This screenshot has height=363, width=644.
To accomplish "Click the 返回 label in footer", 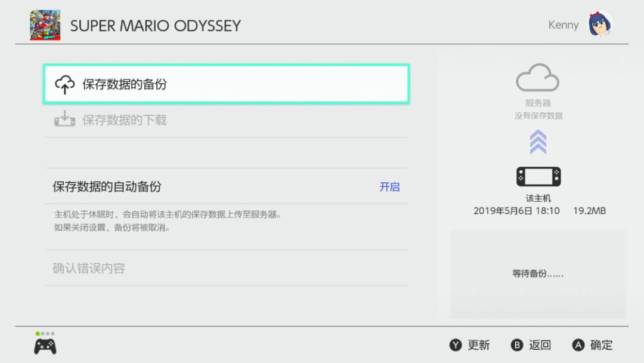I will (540, 345).
